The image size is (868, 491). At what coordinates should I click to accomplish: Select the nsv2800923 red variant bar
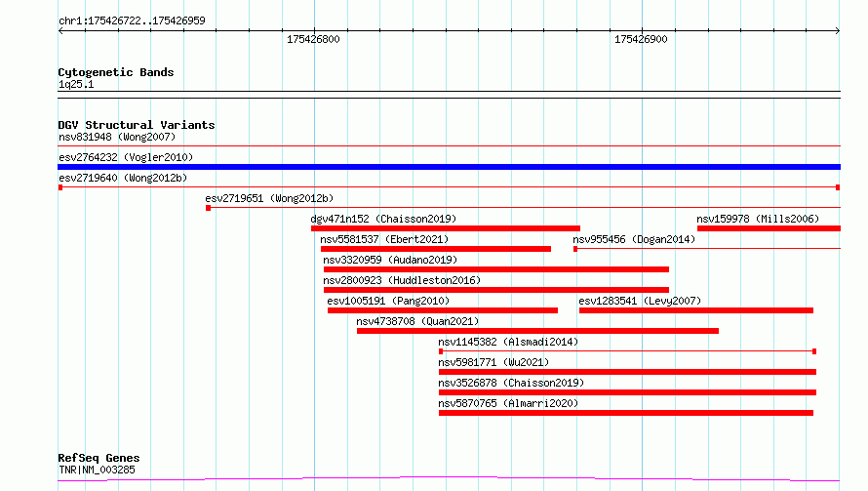coord(496,290)
